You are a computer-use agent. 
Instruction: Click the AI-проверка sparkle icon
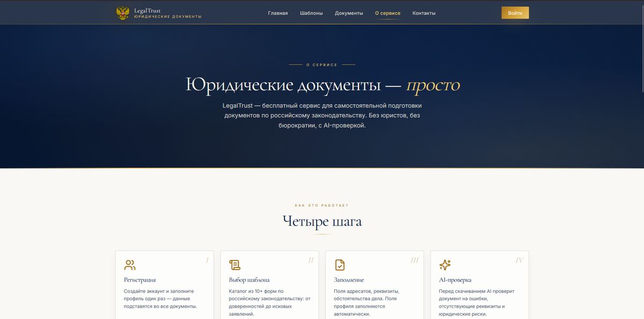[x=445, y=265]
